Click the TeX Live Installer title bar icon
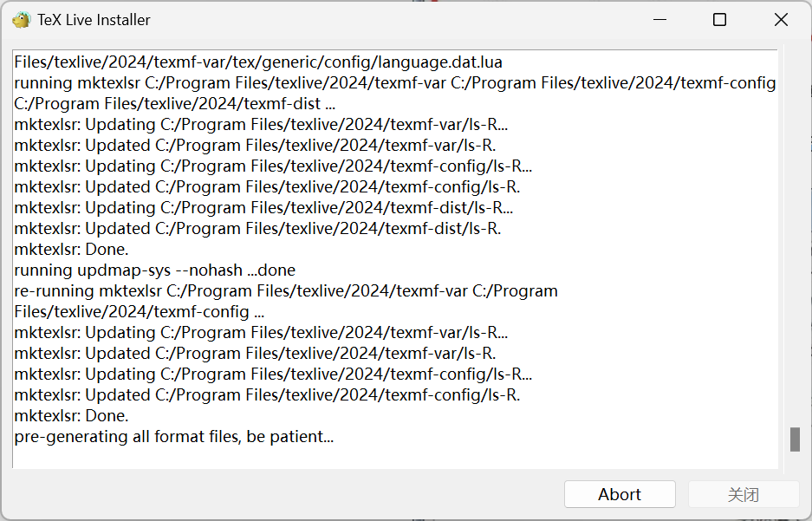This screenshot has height=521, width=812. pos(21,20)
